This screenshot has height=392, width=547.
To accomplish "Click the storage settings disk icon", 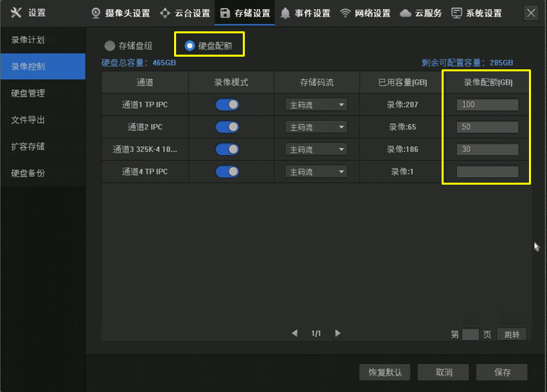I will [225, 12].
